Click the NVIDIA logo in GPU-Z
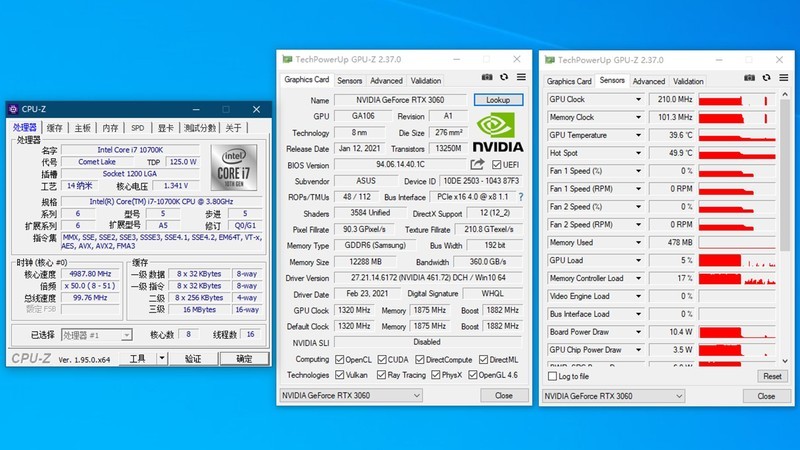This screenshot has width=800, height=450. tap(498, 133)
